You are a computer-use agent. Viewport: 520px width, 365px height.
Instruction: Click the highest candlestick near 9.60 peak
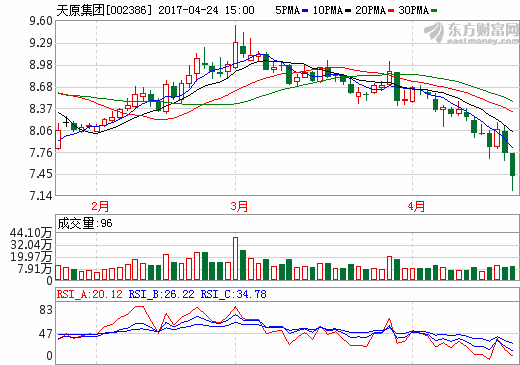tap(235, 47)
